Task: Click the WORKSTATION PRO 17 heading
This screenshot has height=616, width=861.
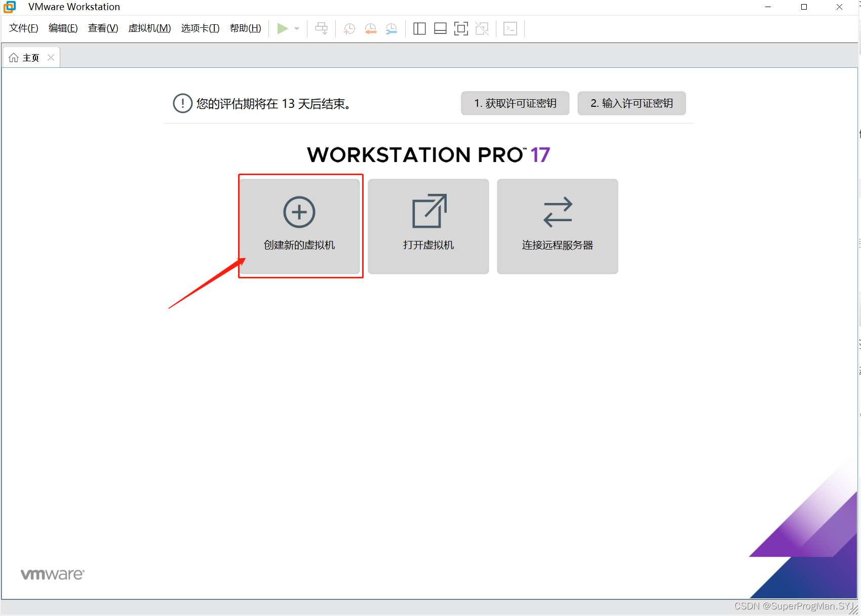Action: click(428, 155)
